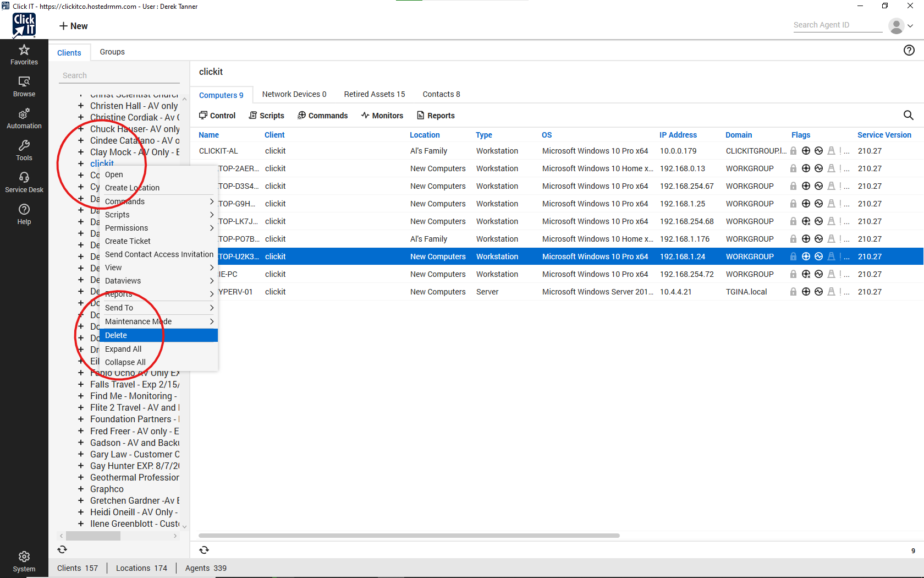Image resolution: width=924 pixels, height=578 pixels.
Task: Click the New button
Action: [x=74, y=26]
